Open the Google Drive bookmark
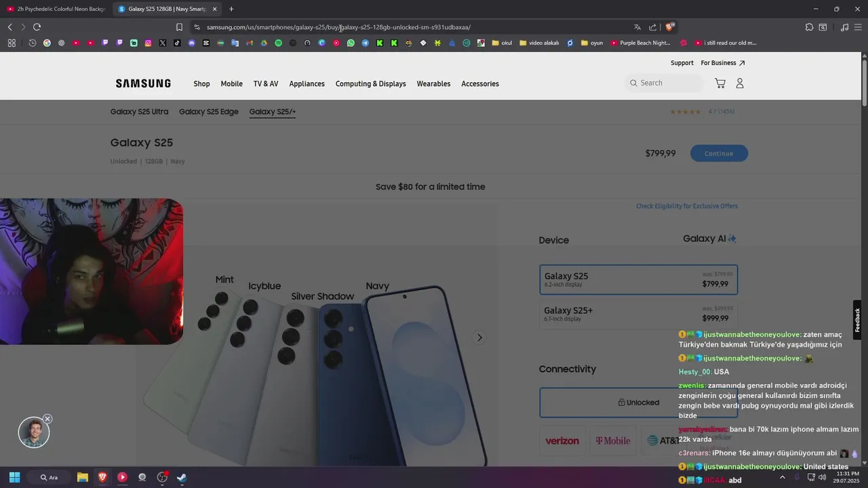 264,43
